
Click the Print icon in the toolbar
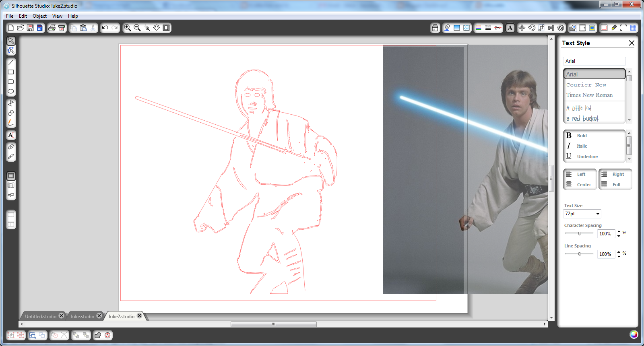pos(52,28)
